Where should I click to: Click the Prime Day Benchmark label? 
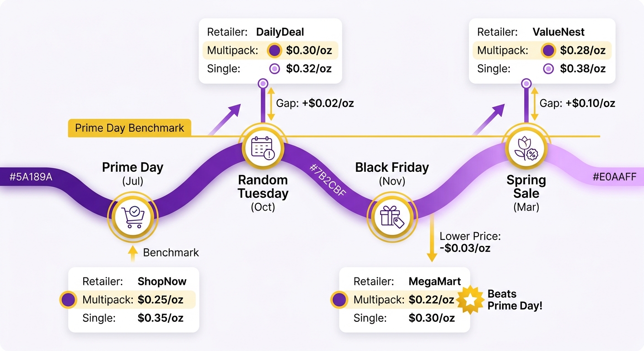[x=129, y=128]
